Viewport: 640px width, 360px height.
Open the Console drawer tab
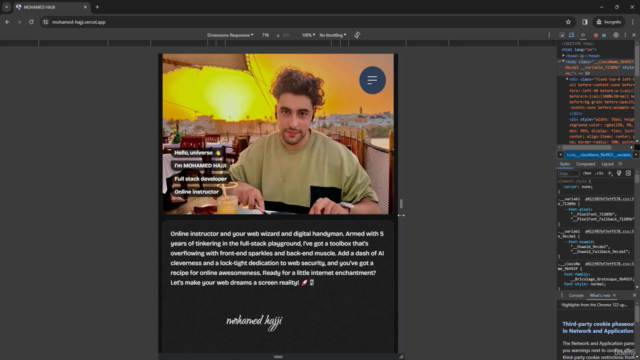click(x=576, y=296)
